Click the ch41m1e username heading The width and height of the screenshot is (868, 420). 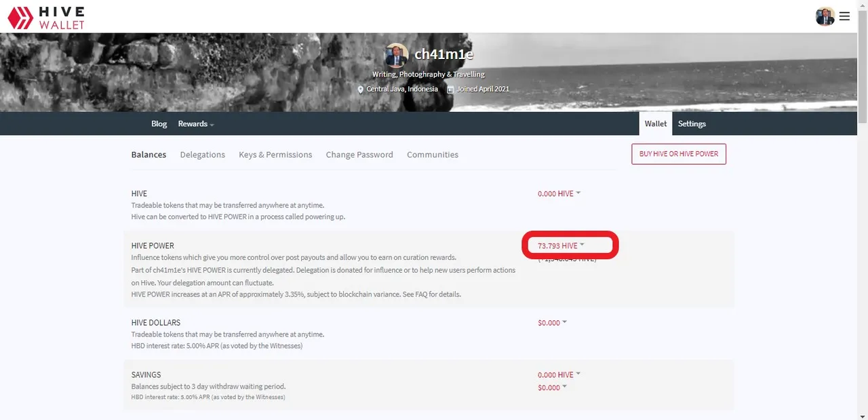click(443, 54)
